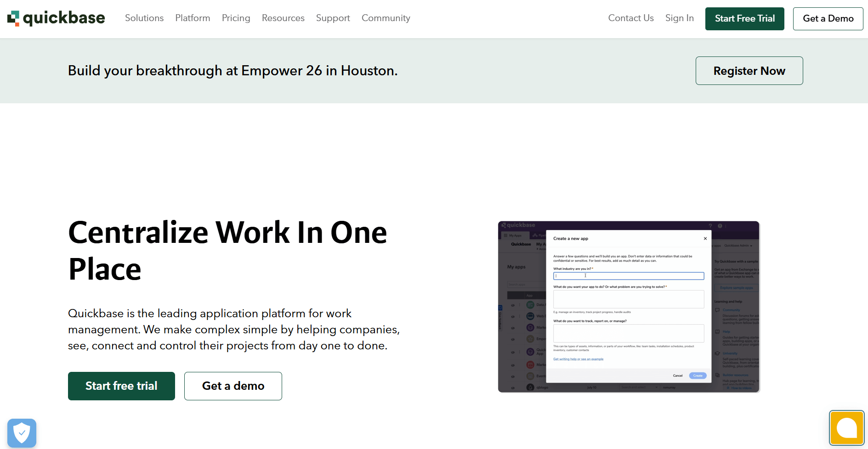The width and height of the screenshot is (868, 449).
Task: Click the Contact Us link
Action: (631, 18)
